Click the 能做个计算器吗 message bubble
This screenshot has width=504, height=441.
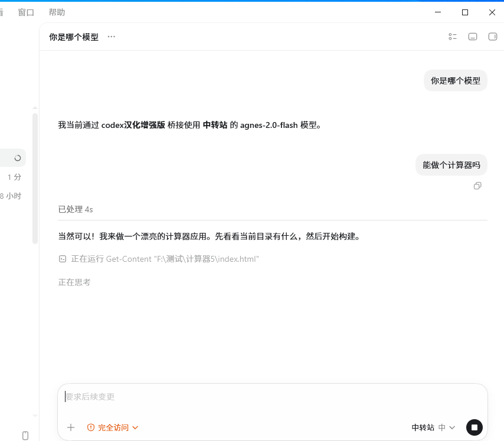point(451,165)
